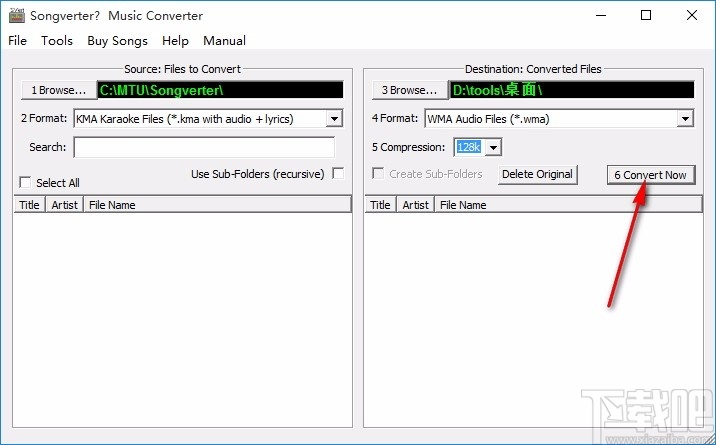Sort destination list by Artist column
The height and width of the screenshot is (445, 716).
point(416,205)
